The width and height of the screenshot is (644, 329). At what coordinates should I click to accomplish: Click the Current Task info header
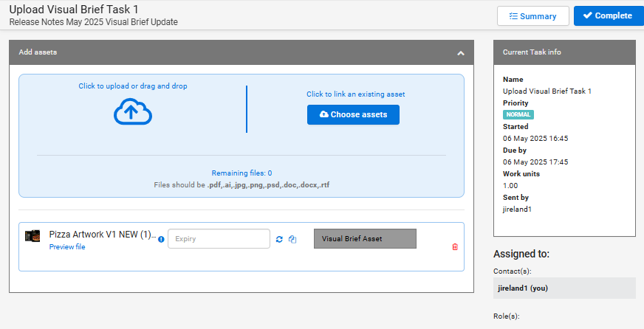[x=564, y=52]
